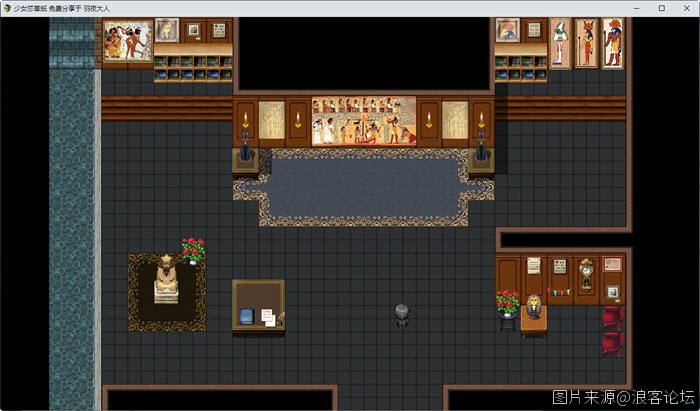The width and height of the screenshot is (700, 411).
Task: Inspect the white-robed Osiris wall painting
Action: click(x=560, y=44)
